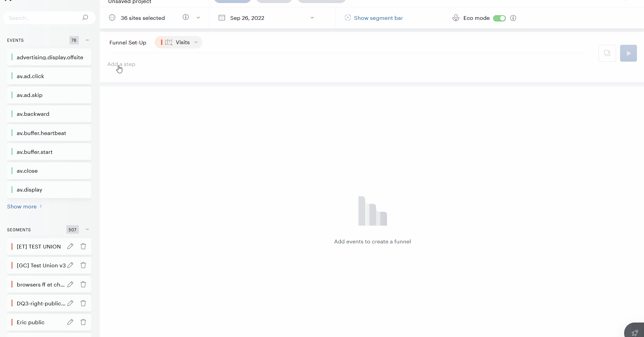The image size is (644, 337).
Task: Click the search magnifier icon in the sidebar
Action: coord(85,18)
